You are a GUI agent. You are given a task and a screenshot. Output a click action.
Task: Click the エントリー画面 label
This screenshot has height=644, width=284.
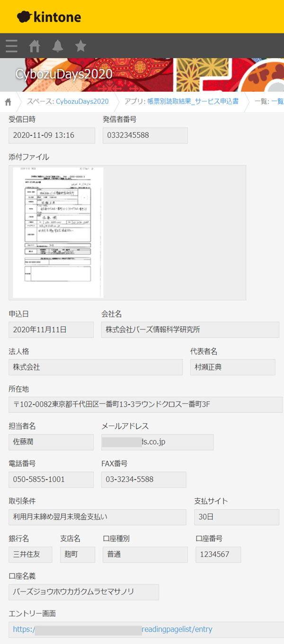point(32,614)
